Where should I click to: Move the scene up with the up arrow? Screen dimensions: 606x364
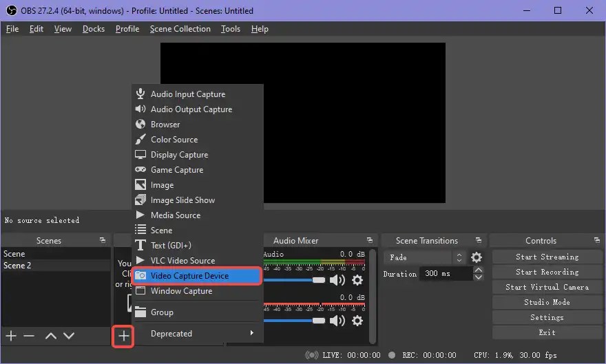click(51, 336)
